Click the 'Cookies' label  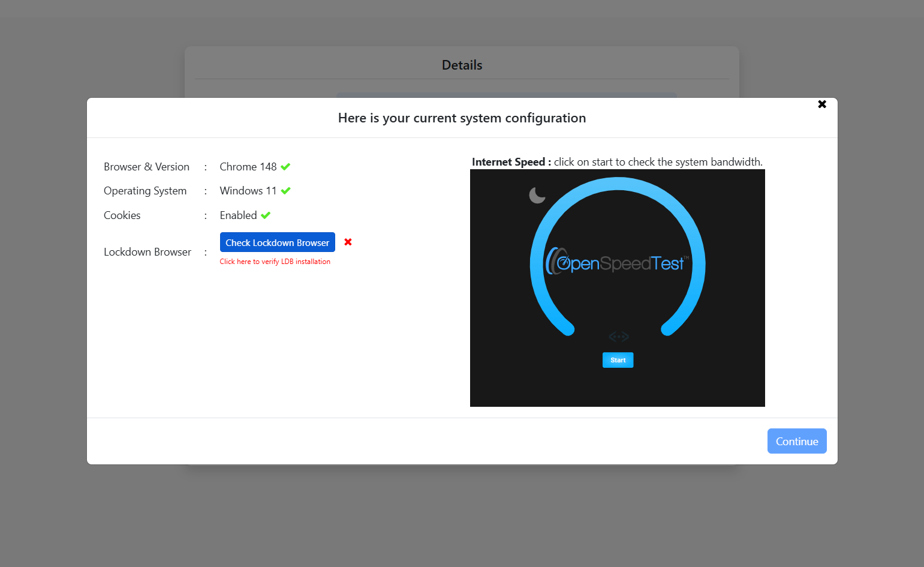pos(122,215)
